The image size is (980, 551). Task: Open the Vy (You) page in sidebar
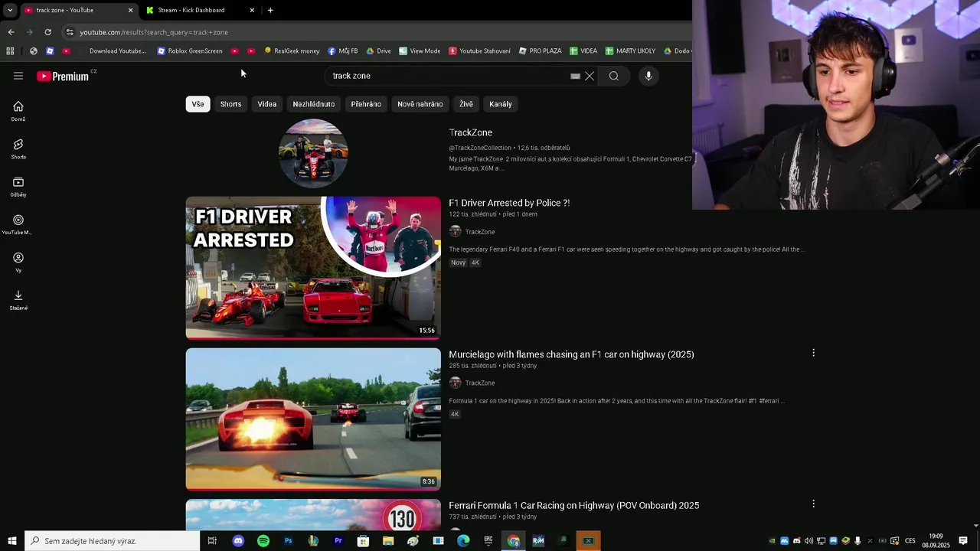coord(18,262)
